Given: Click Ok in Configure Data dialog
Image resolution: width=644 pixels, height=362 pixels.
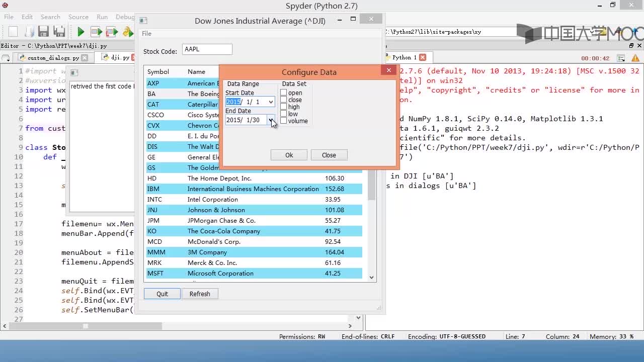Looking at the screenshot, I should click(x=289, y=155).
